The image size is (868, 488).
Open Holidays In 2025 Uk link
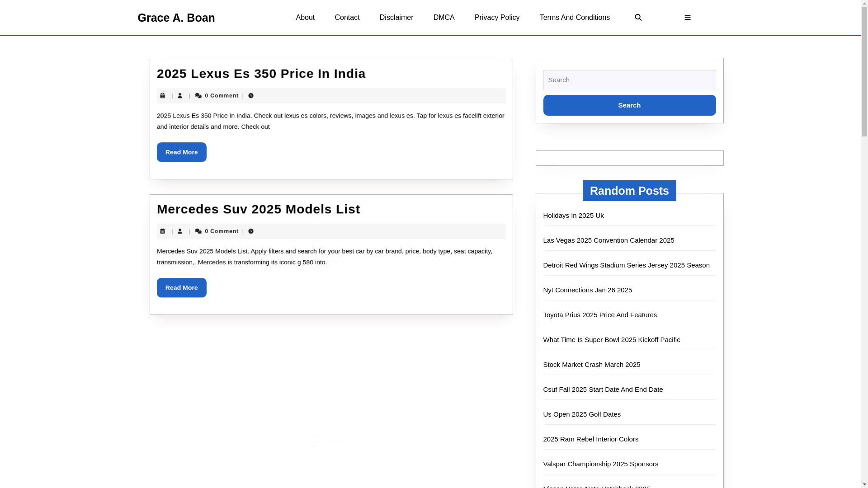(x=573, y=216)
